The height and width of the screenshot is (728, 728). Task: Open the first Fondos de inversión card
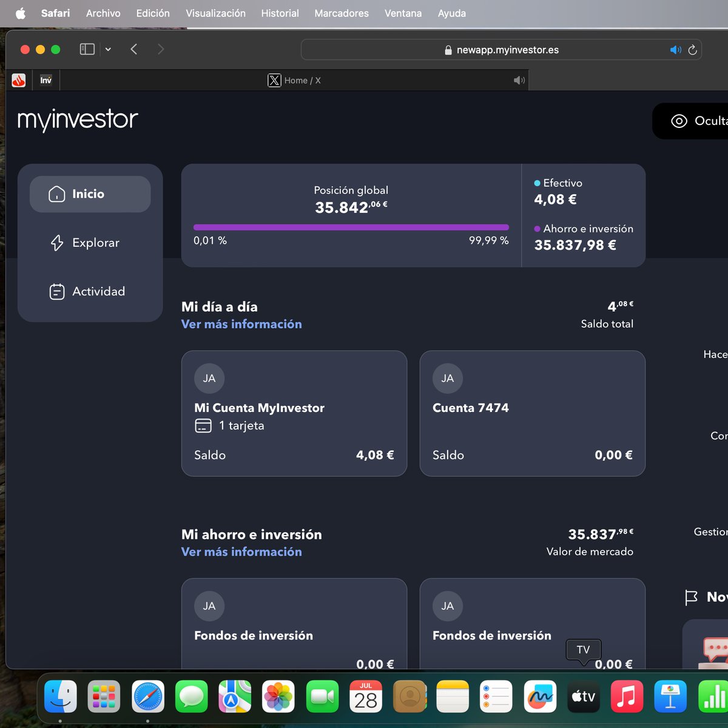point(294,624)
